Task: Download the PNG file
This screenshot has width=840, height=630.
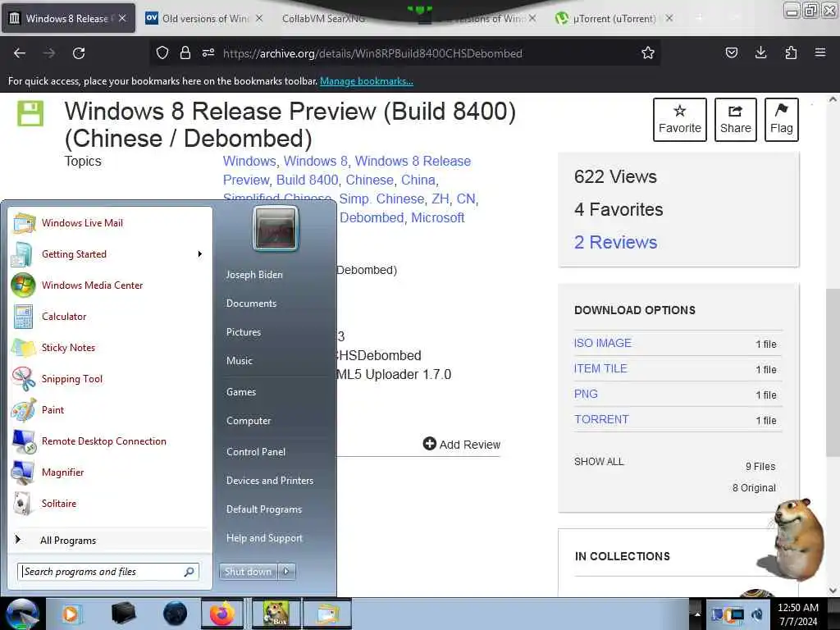Action: pos(586,394)
